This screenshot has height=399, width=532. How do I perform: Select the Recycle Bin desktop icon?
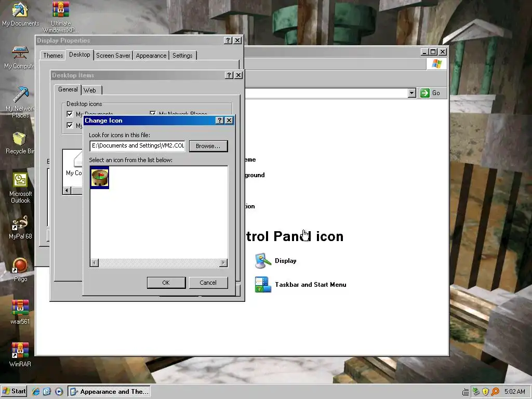20,142
